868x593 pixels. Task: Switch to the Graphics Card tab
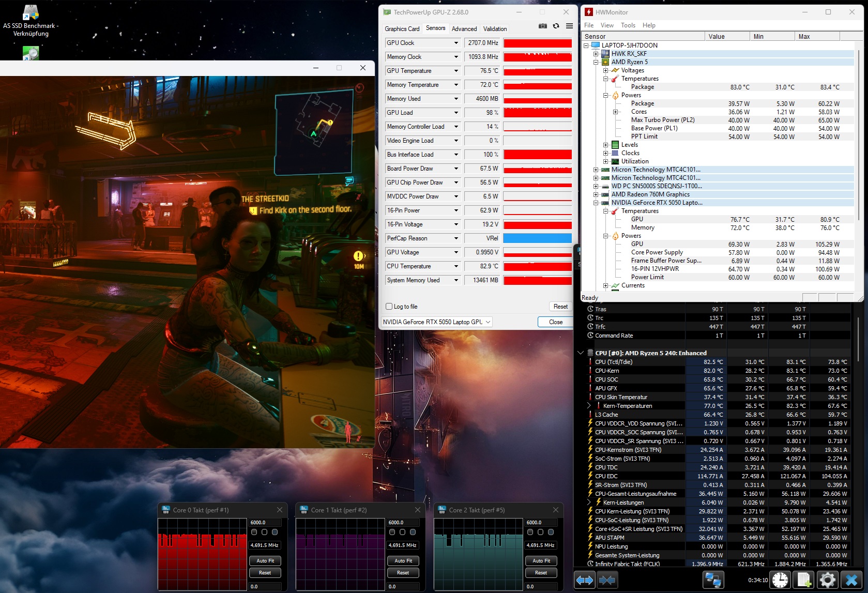[402, 29]
